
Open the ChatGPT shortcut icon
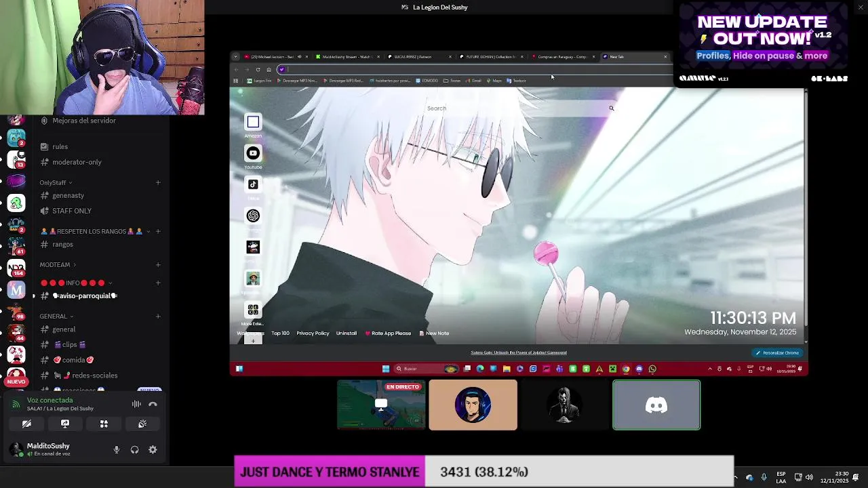pyautogui.click(x=253, y=216)
